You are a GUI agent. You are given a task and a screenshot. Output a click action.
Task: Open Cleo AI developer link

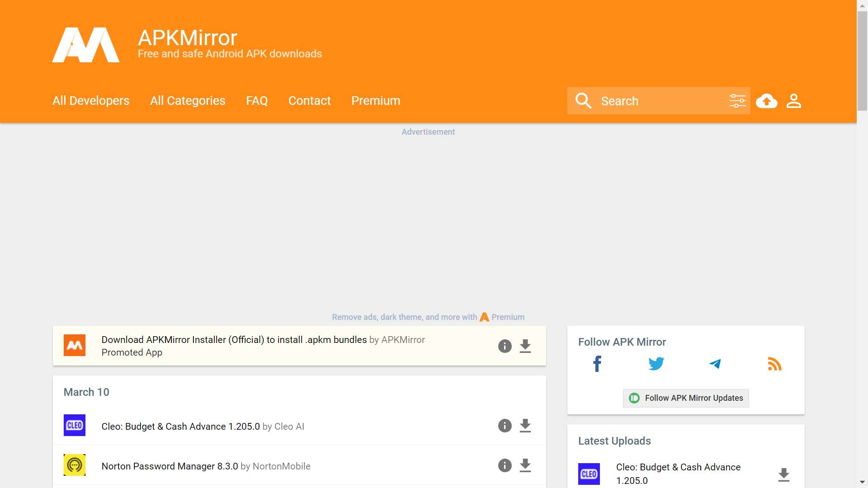[x=289, y=427]
